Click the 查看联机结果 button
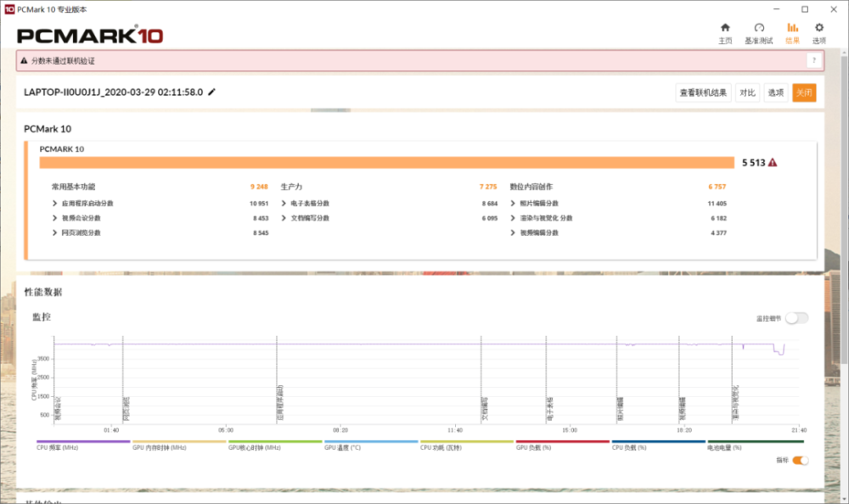The height and width of the screenshot is (504, 849). (703, 92)
